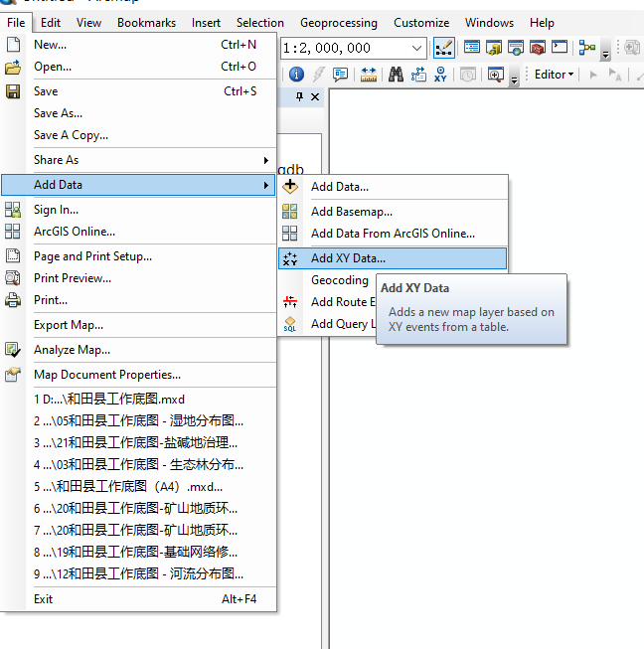Image resolution: width=644 pixels, height=649 pixels.
Task: Open the Bookmarks menu
Action: 146,23
